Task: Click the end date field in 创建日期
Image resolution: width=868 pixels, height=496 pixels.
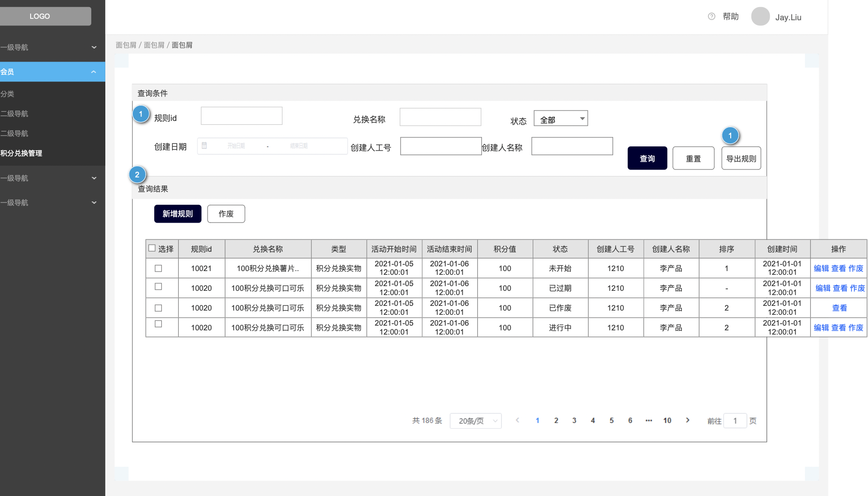Action: pos(299,146)
